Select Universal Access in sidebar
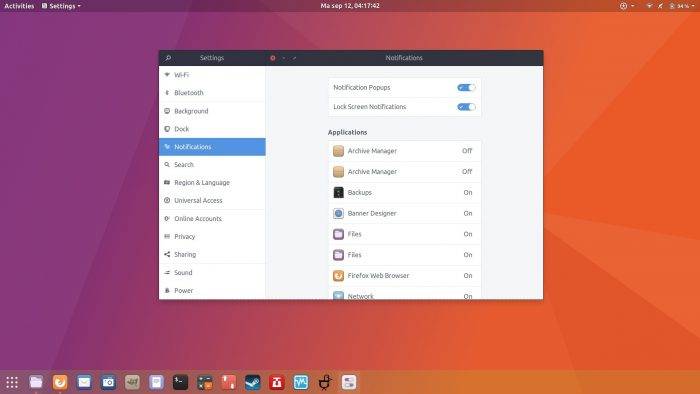 (x=212, y=200)
